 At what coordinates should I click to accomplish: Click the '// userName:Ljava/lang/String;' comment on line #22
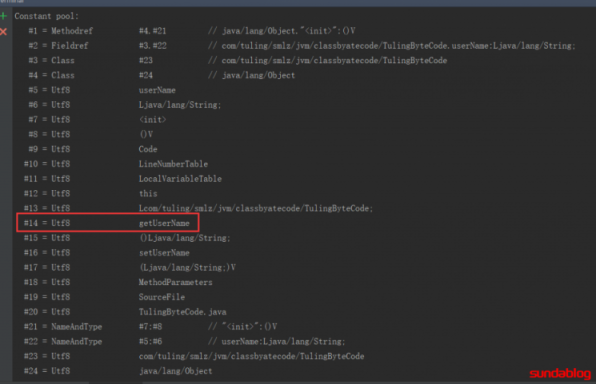coord(277,342)
